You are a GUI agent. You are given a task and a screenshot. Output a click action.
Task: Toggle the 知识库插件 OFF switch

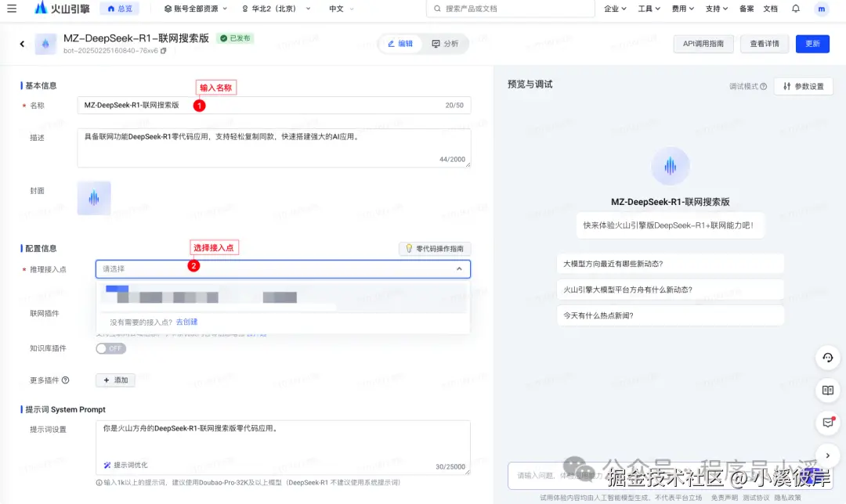pyautogui.click(x=110, y=348)
